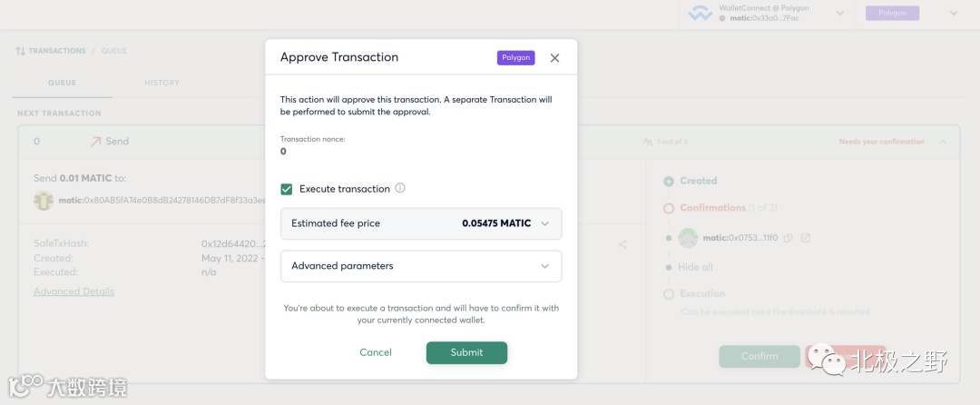The image size is (980, 405).
Task: Copy the confirming owner's matic address
Action: [789, 238]
